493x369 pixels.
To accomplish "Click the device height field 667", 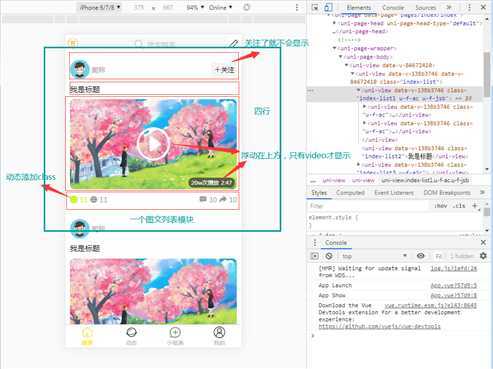I will pyautogui.click(x=168, y=7).
